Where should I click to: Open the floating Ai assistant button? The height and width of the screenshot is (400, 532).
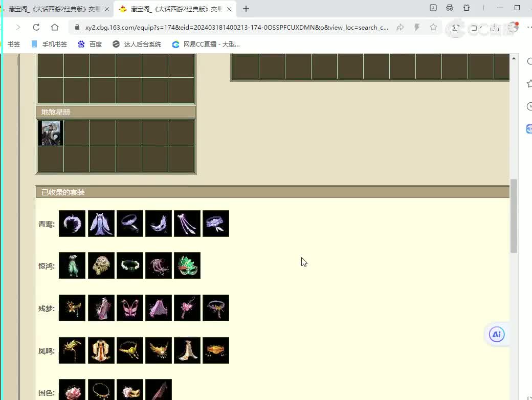(497, 335)
